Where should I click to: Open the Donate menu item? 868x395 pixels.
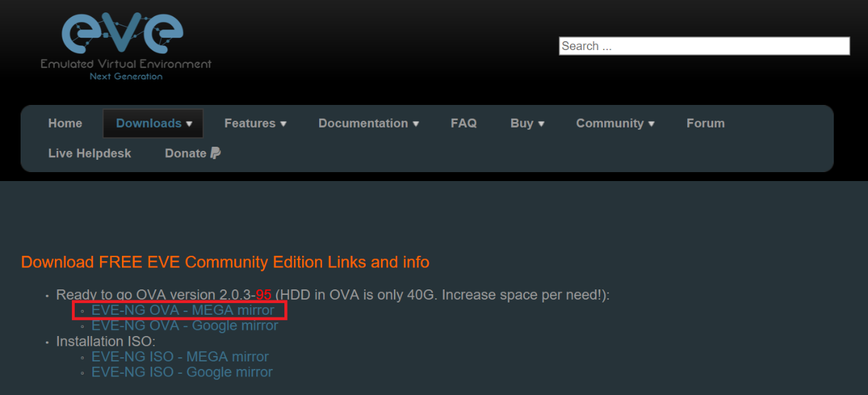pos(193,154)
